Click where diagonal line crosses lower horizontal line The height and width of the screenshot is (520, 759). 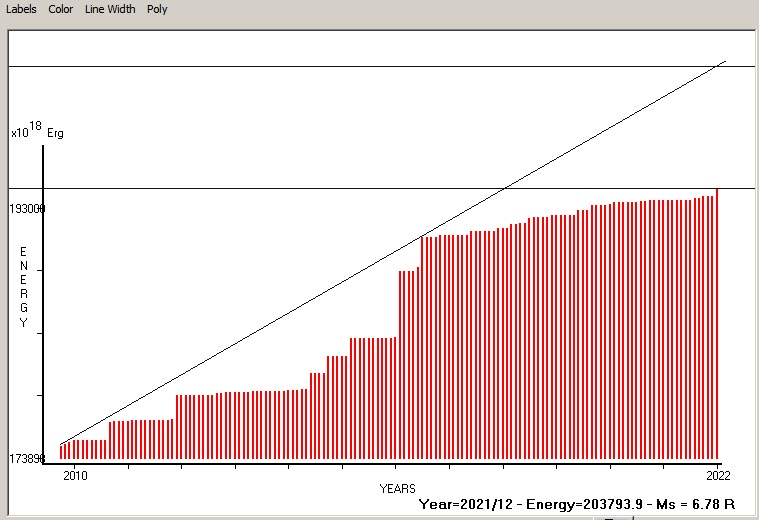(508, 188)
